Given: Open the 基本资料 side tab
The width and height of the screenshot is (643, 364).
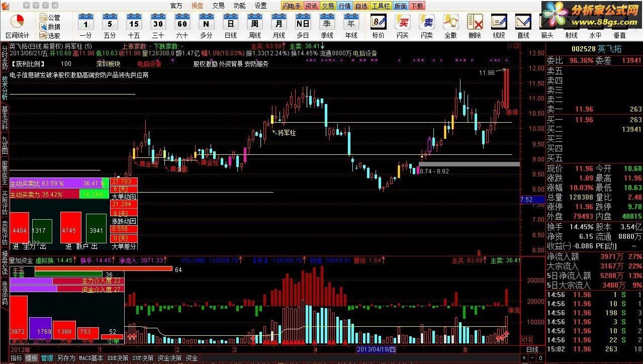Looking at the screenshot, I should [5, 118].
